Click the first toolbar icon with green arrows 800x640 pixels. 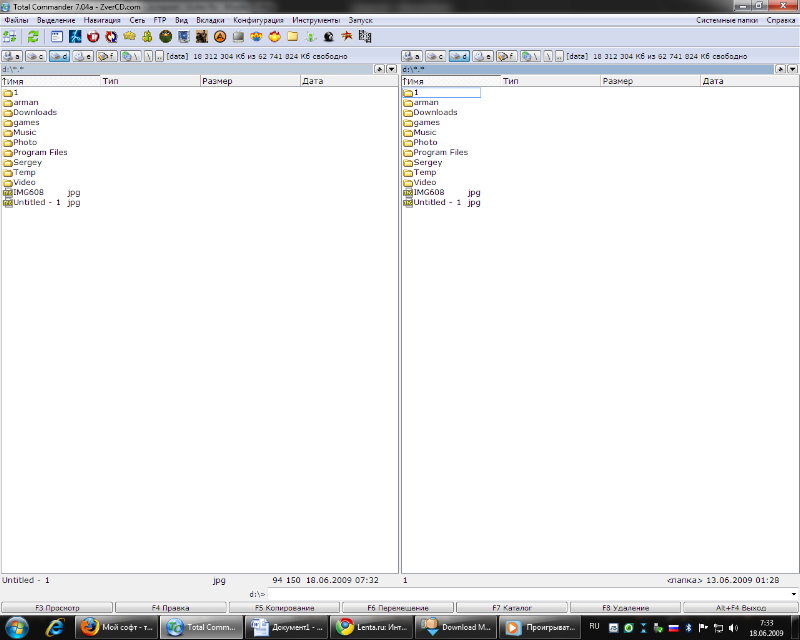coord(10,37)
